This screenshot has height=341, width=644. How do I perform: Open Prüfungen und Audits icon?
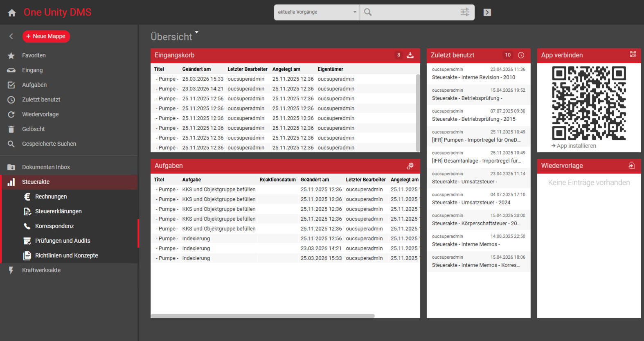pos(27,241)
